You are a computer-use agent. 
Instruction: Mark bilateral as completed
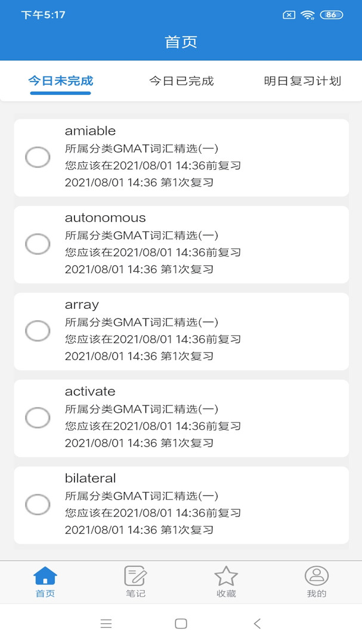[38, 504]
